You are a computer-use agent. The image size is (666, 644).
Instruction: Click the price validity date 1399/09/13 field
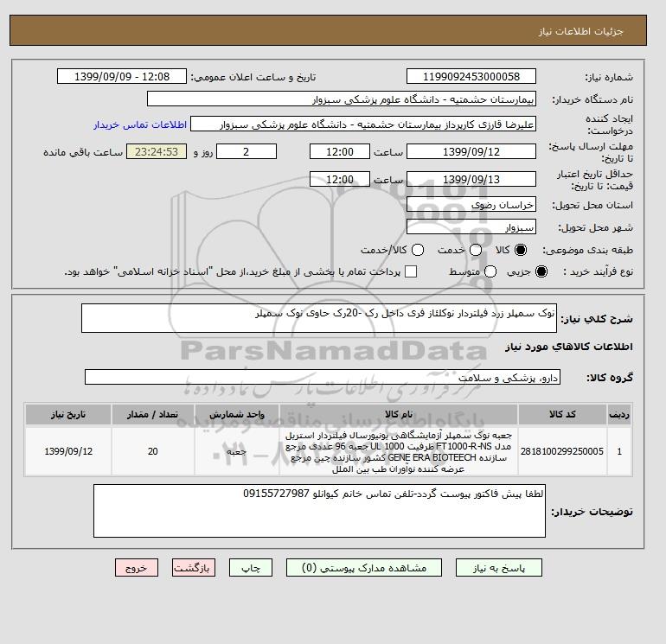471,179
